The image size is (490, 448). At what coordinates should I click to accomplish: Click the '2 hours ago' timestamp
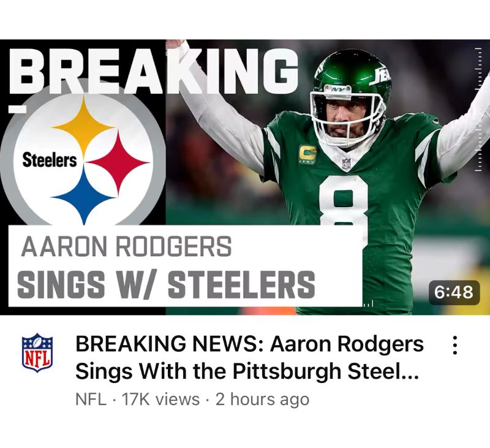click(263, 399)
